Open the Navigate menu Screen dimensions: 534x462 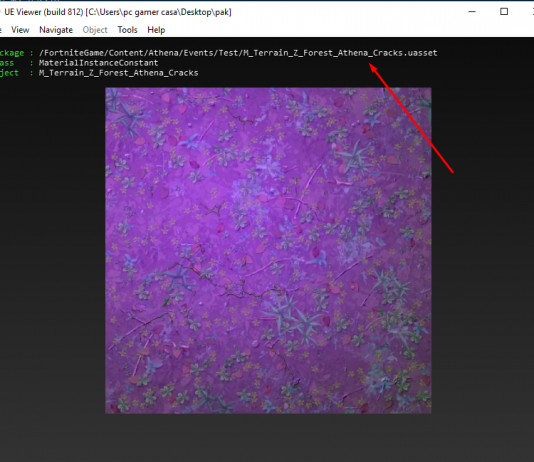[x=56, y=30]
